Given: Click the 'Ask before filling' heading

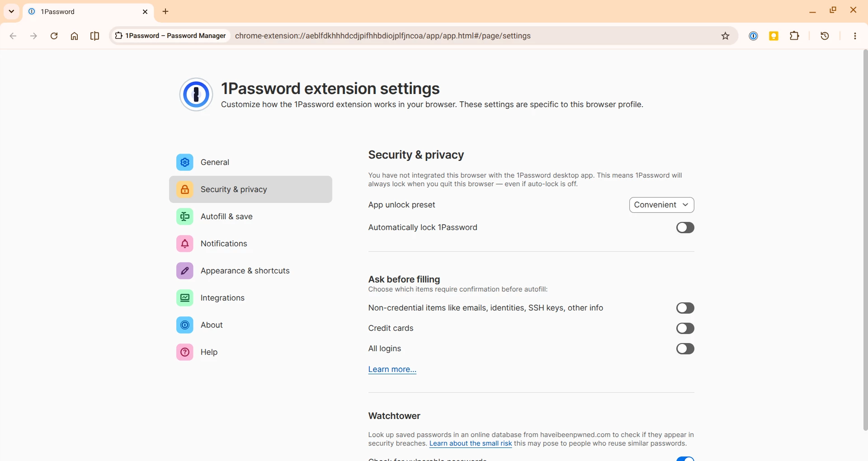Looking at the screenshot, I should (404, 279).
